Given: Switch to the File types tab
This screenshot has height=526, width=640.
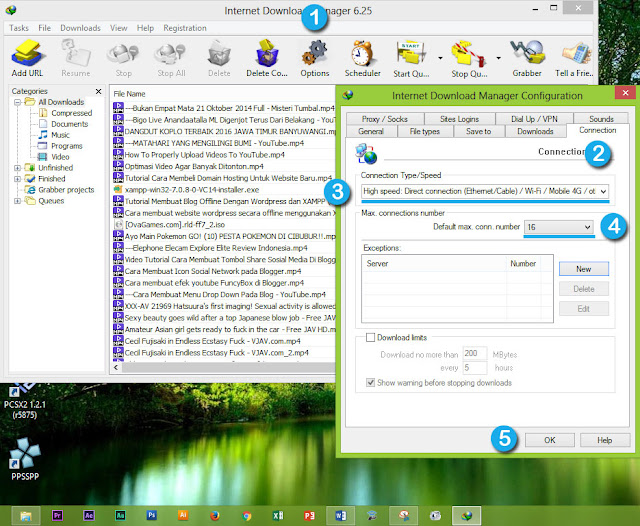Looking at the screenshot, I should click(x=424, y=131).
